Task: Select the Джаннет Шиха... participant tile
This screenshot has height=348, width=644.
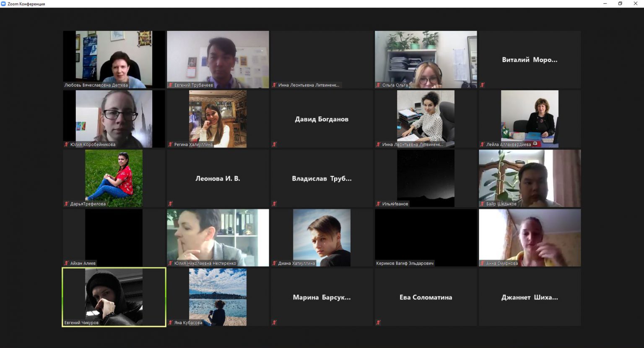Action: [x=530, y=297]
